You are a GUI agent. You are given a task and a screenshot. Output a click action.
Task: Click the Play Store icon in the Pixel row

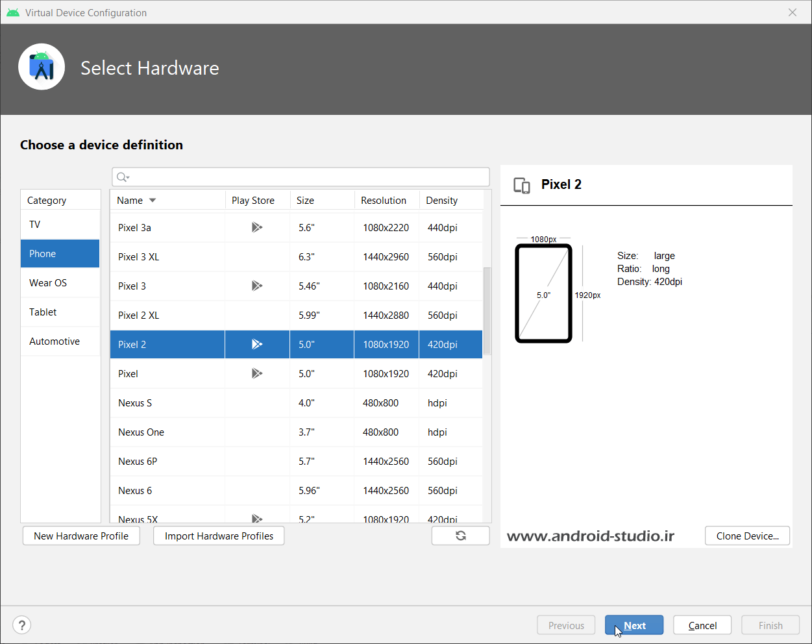pos(257,373)
